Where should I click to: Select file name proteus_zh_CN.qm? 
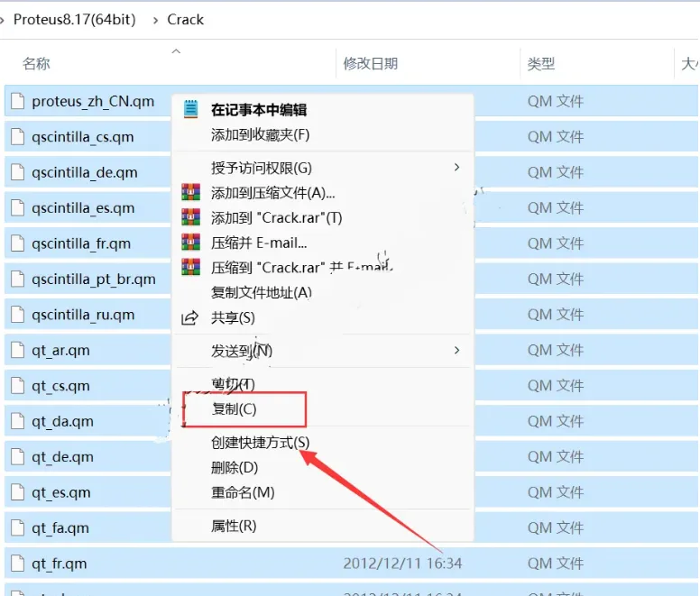pos(93,102)
